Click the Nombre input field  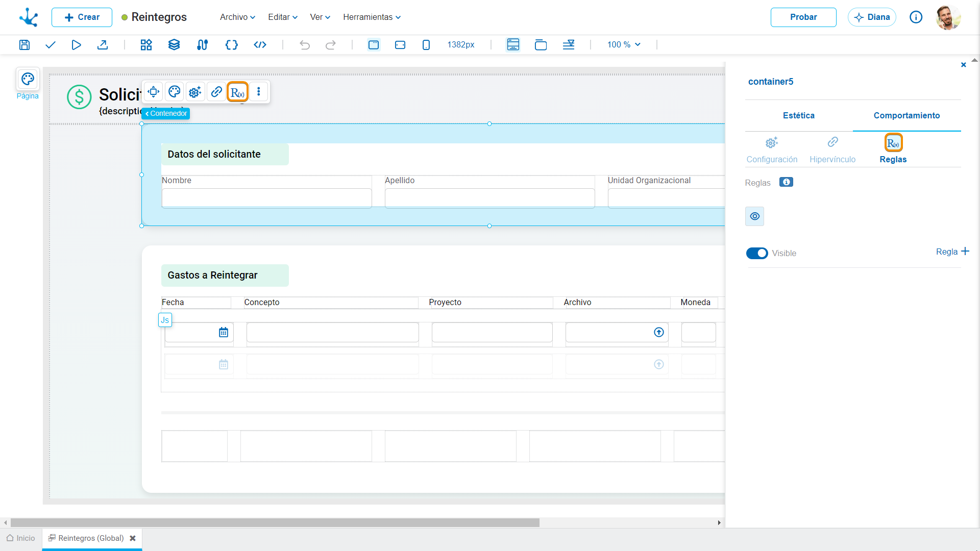pyautogui.click(x=267, y=198)
